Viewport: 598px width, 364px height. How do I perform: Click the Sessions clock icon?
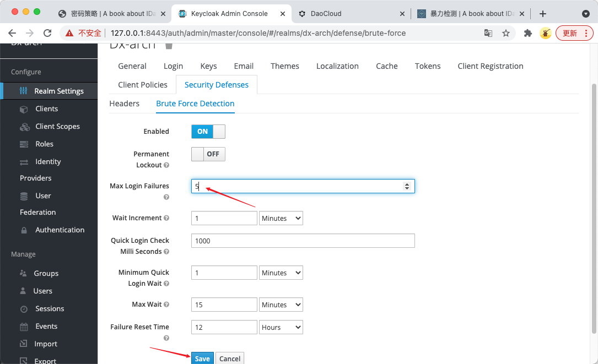click(x=24, y=309)
